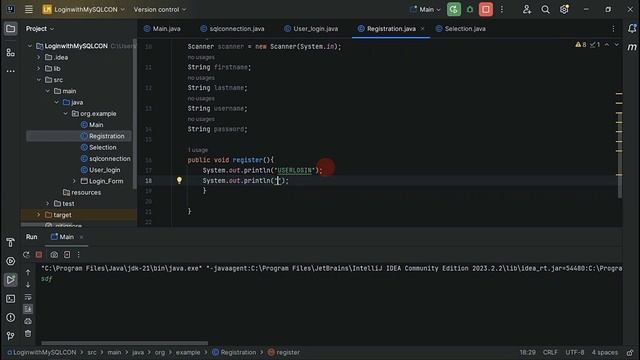Viewport: 640px width, 360px height.
Task: Open the Structure tool window icon
Action: [11, 53]
